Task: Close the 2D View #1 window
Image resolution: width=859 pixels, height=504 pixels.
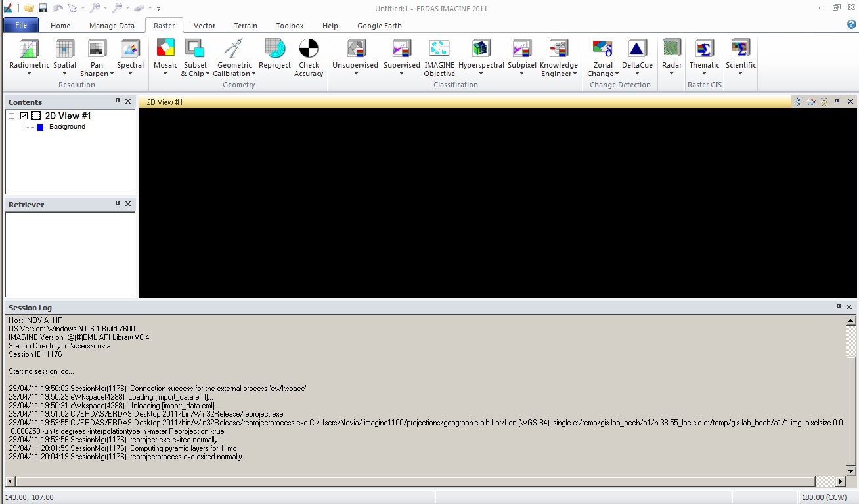Action: coord(850,102)
